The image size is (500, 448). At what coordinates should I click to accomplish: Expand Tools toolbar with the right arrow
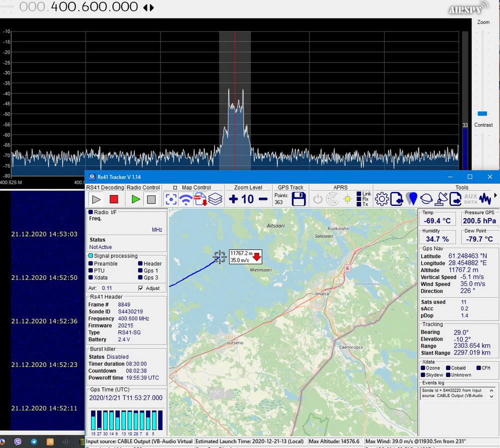pos(496,195)
